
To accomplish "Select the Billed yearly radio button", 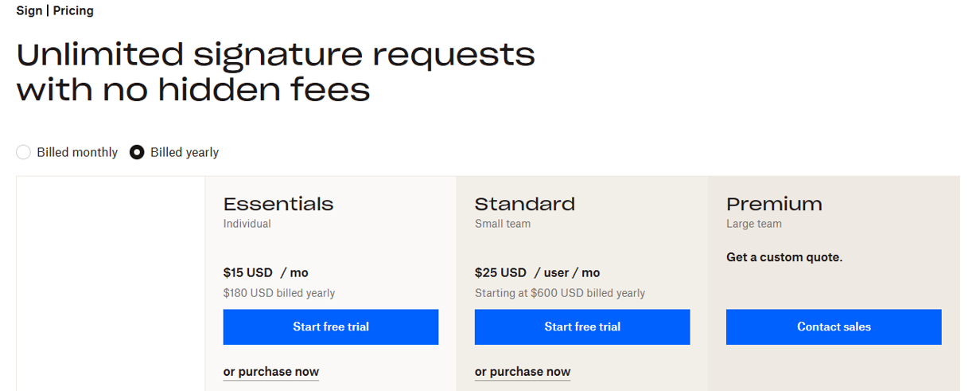I will [137, 152].
